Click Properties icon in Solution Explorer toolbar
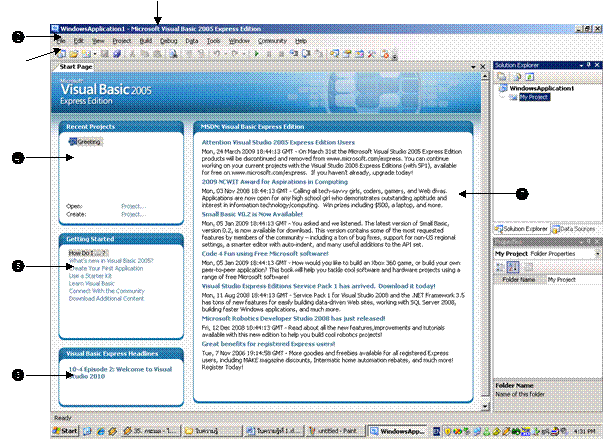The image size is (603, 439). click(x=502, y=76)
